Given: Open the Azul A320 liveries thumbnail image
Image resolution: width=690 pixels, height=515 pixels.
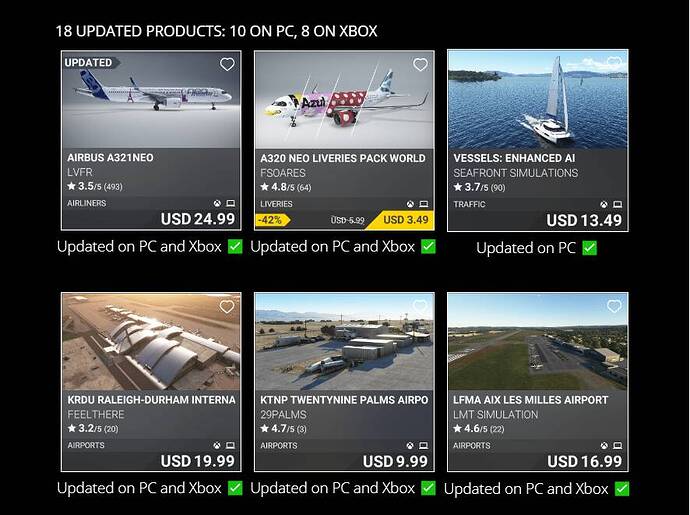Looking at the screenshot, I should [344, 100].
